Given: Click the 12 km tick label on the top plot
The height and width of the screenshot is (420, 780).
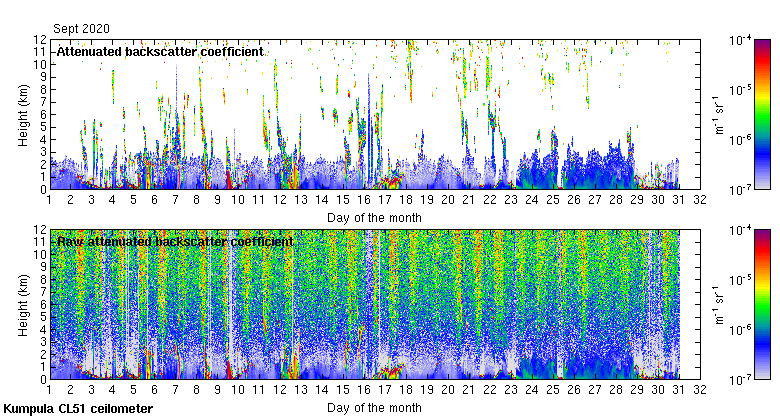Looking at the screenshot, I should coord(40,39).
